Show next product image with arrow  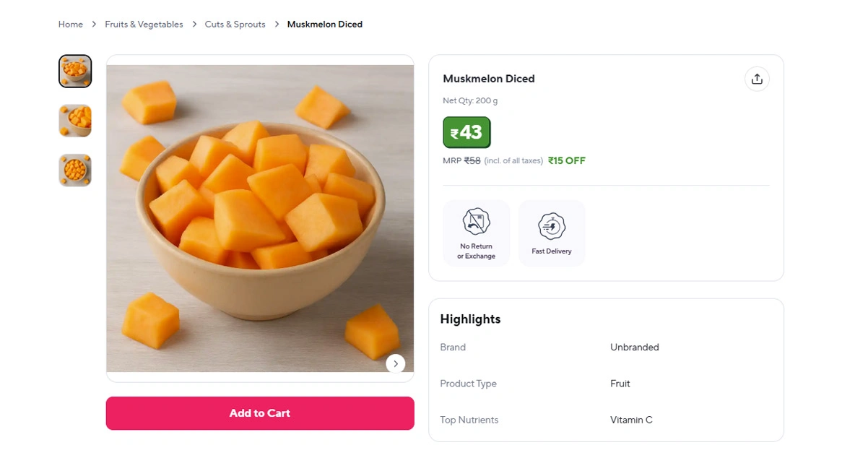pos(395,363)
